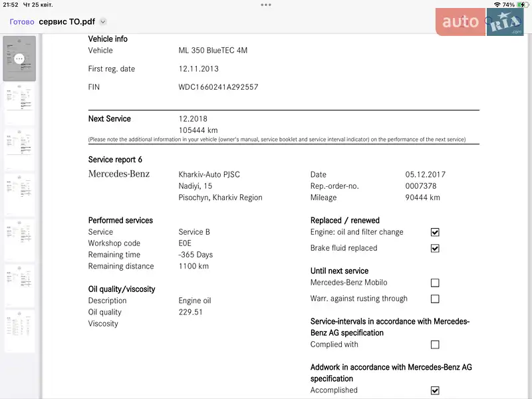Tap the Wi-Fi status icon

[497, 5]
